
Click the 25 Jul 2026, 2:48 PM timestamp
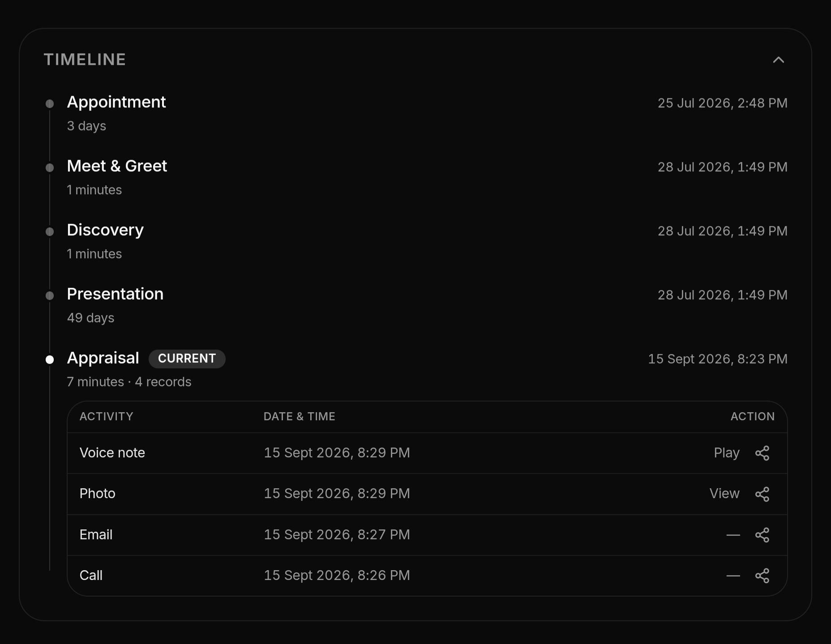click(x=722, y=103)
